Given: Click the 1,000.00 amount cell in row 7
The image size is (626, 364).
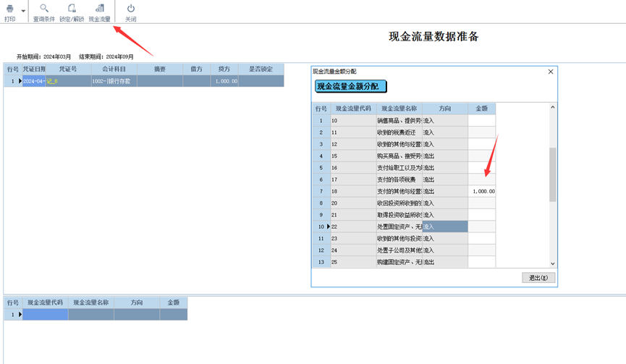Looking at the screenshot, I should [x=481, y=191].
